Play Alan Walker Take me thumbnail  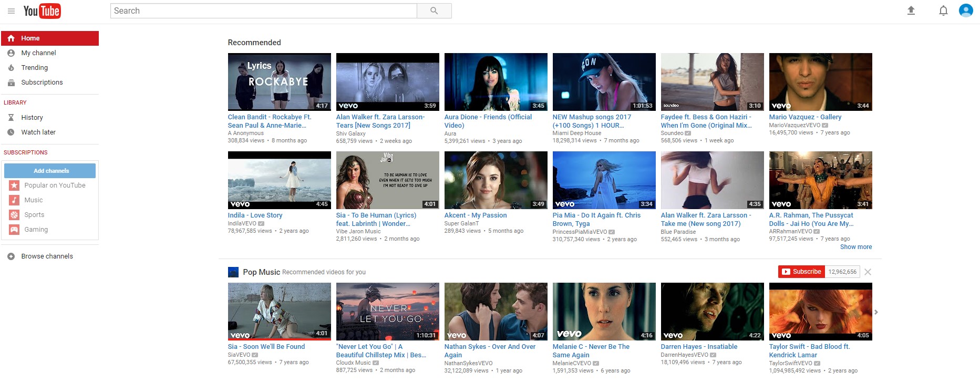tap(713, 180)
